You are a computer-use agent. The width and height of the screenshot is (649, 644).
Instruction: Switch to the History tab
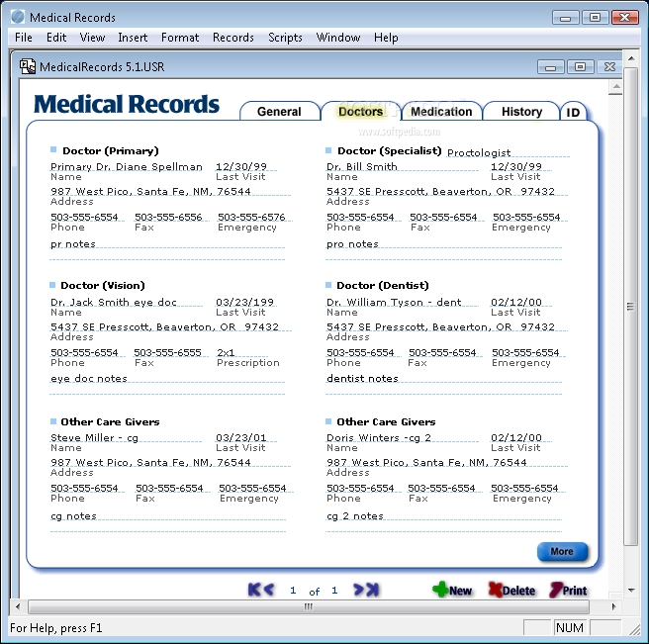[x=521, y=112]
